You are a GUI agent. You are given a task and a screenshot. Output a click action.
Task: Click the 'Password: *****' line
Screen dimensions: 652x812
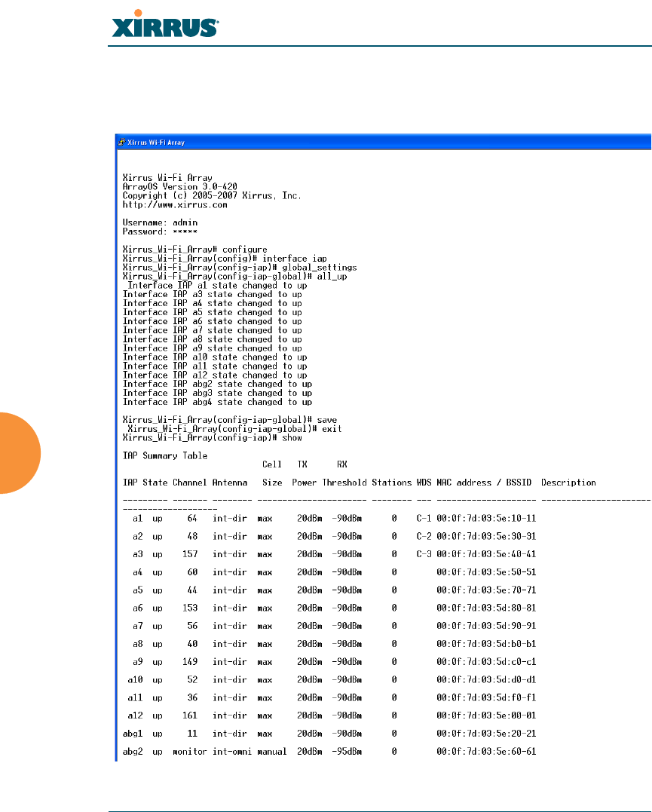click(160, 231)
